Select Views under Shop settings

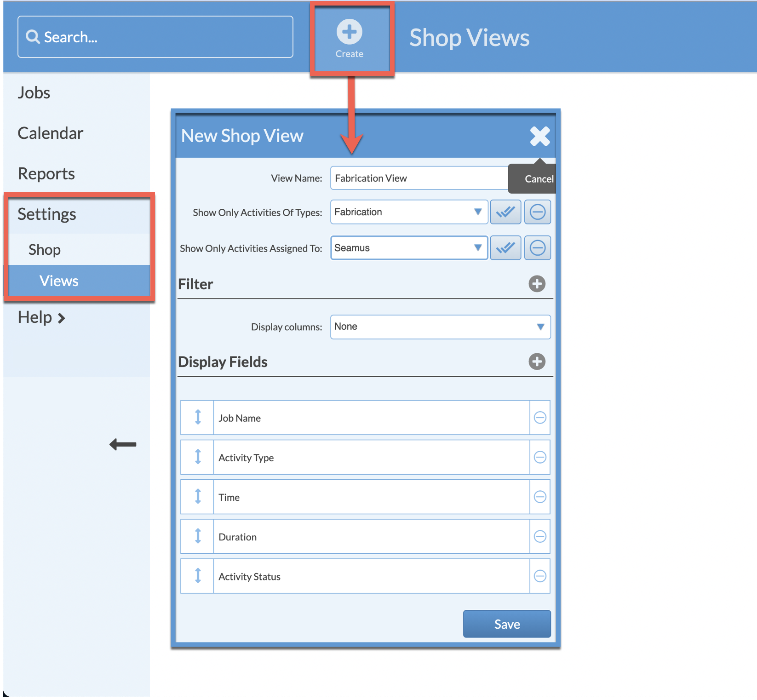click(x=58, y=281)
